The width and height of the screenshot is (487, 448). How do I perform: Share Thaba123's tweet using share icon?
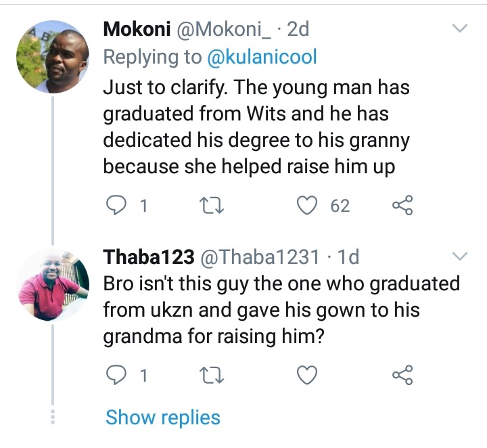pos(403,375)
